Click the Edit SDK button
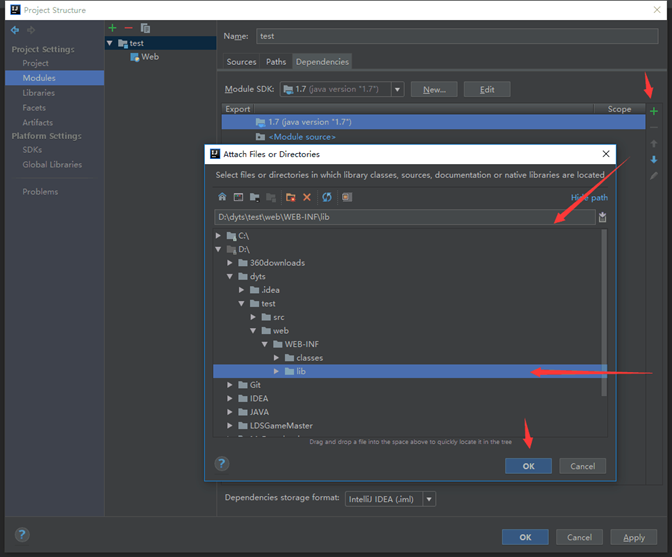 [487, 90]
